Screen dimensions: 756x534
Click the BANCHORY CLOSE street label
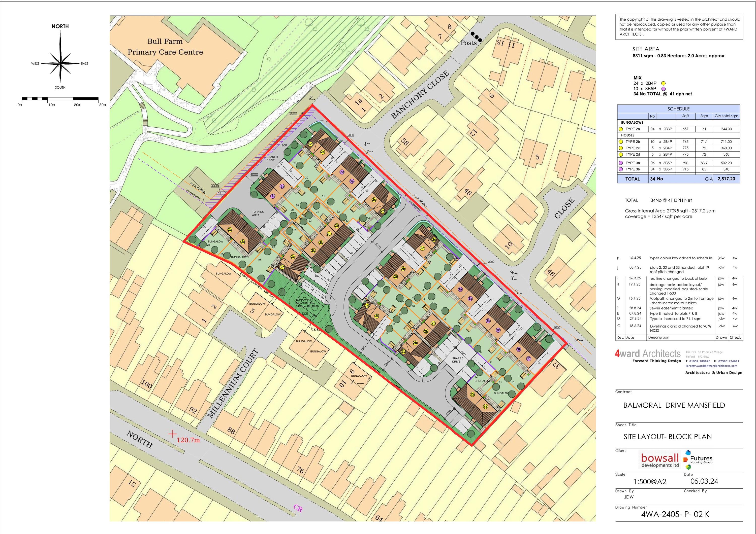pos(420,94)
